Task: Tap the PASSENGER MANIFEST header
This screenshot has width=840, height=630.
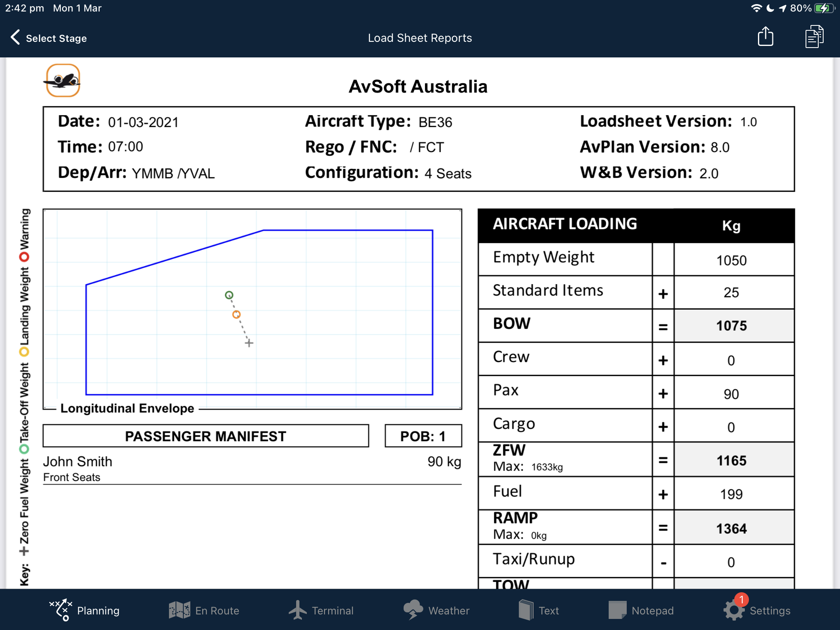Action: (206, 436)
